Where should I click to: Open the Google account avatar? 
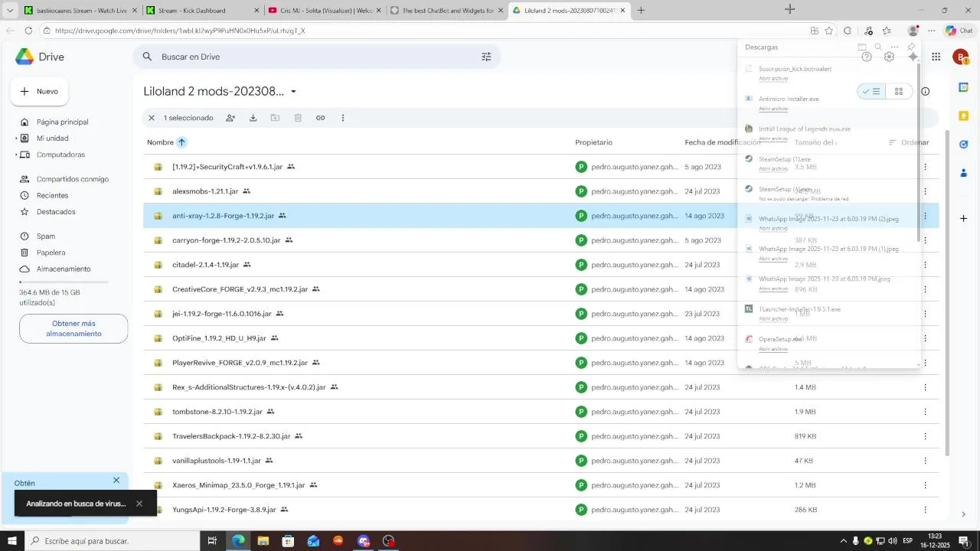[x=960, y=57]
